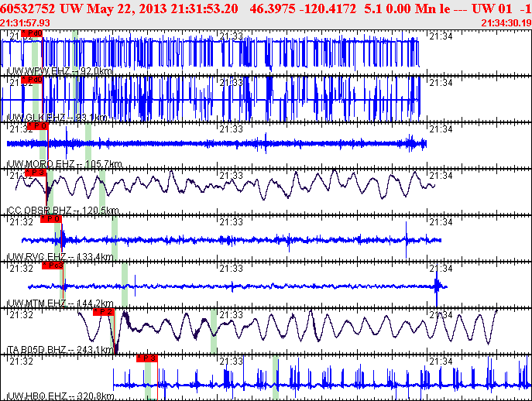The image size is (532, 401).
Task: Click the P 0 pick flag on MORO trace
Action: [38, 126]
